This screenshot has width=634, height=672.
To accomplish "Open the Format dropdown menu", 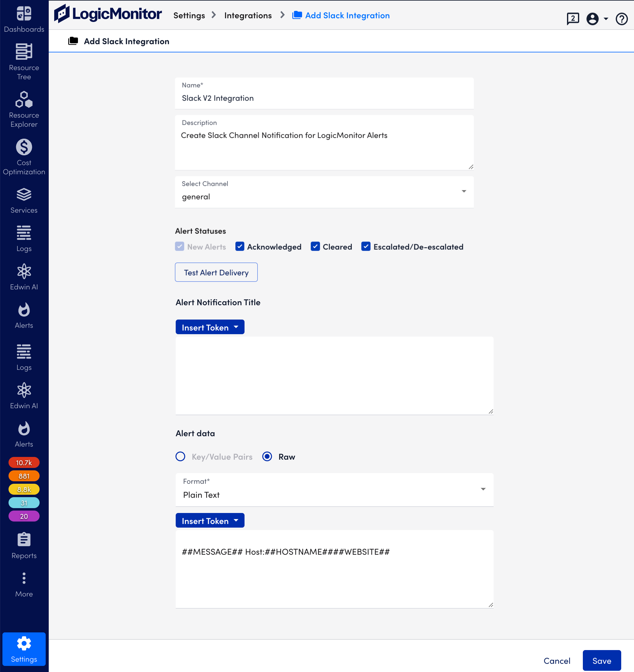I will pyautogui.click(x=335, y=490).
